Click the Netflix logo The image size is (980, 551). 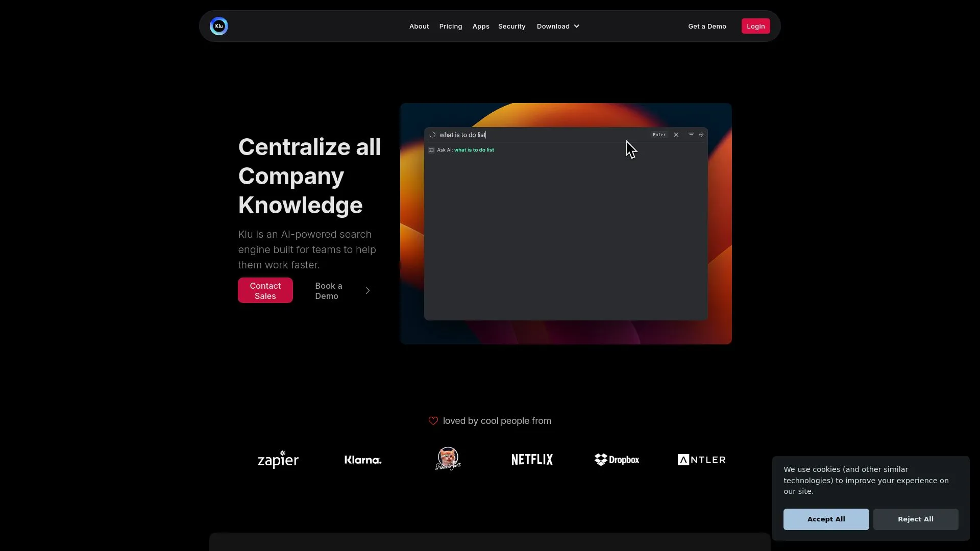(x=532, y=460)
